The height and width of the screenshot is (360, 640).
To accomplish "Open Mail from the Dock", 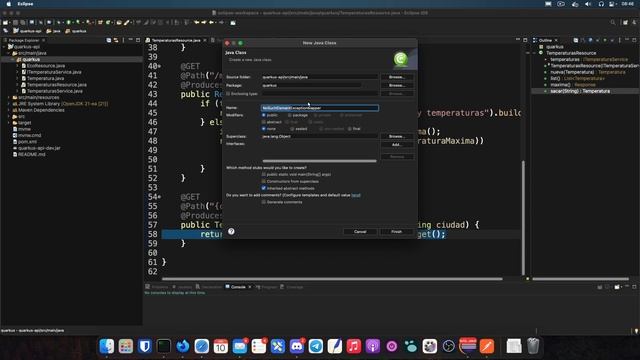I will pos(240,346).
